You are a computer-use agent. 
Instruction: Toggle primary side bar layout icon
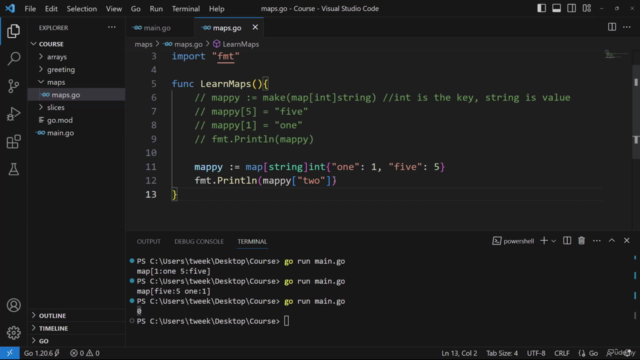tap(541, 8)
